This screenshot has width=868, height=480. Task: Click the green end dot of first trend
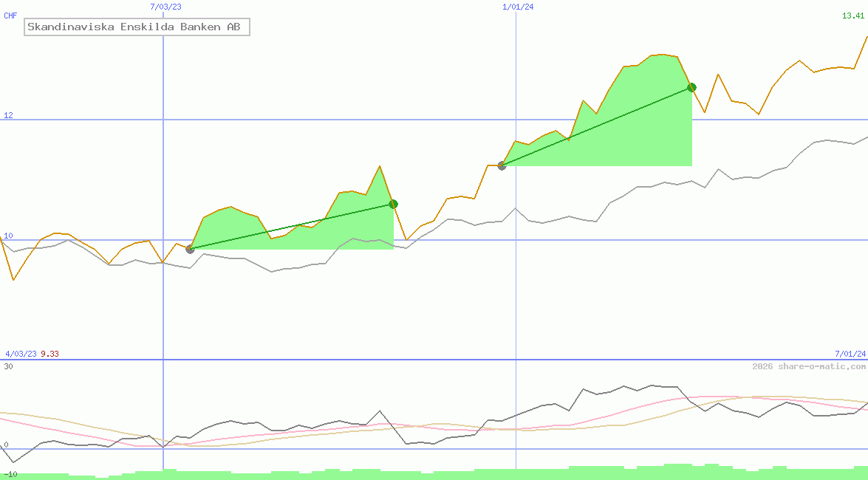(x=393, y=204)
